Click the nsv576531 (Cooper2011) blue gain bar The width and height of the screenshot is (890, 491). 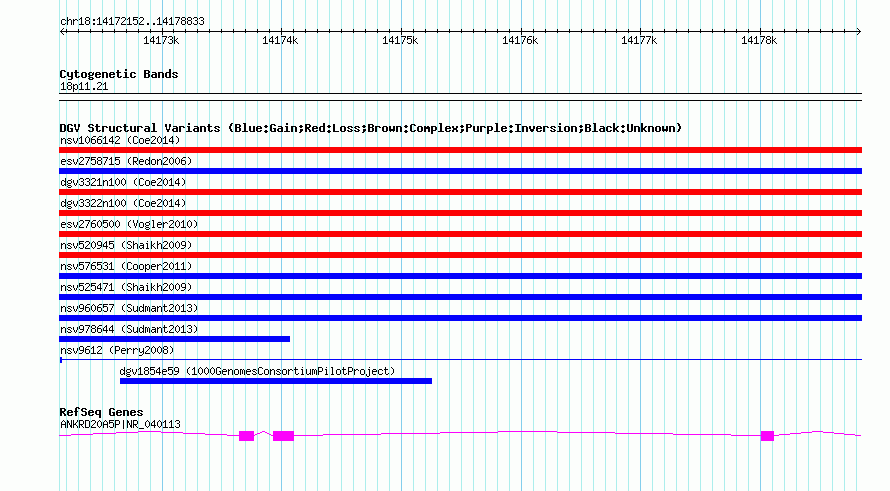point(460,276)
